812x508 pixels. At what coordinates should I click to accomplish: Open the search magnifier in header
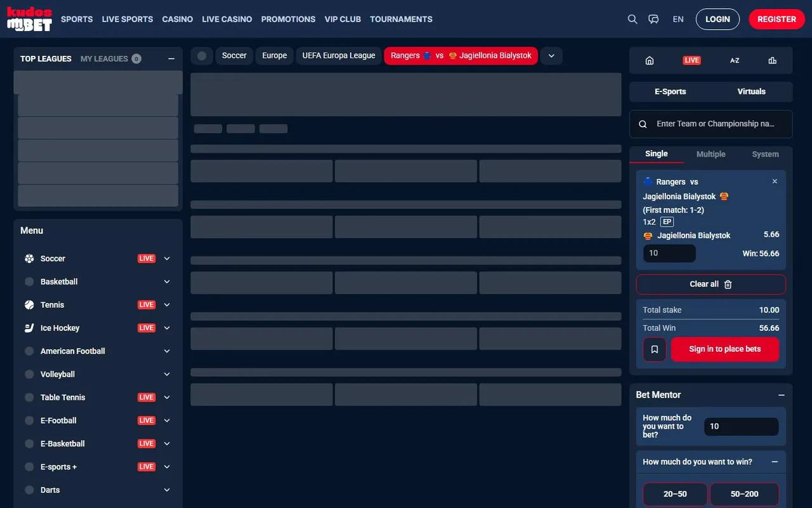coord(632,19)
